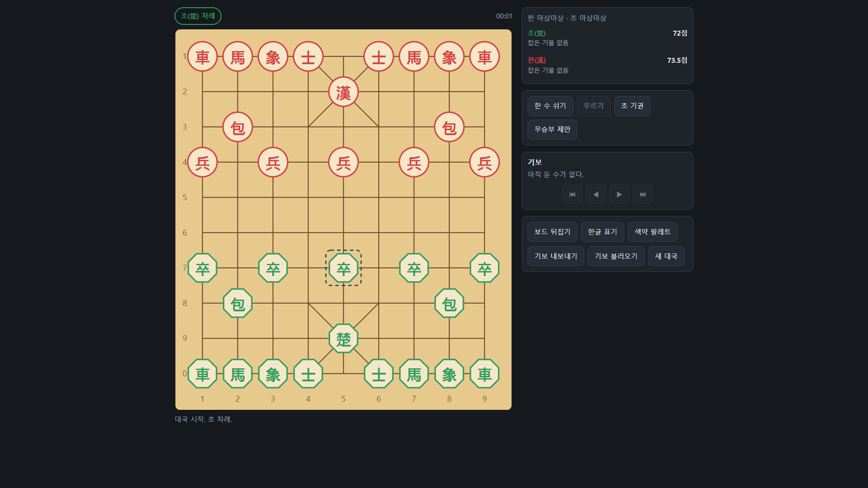
Task: Jump to first move in 기보 navigation
Action: coord(572,194)
